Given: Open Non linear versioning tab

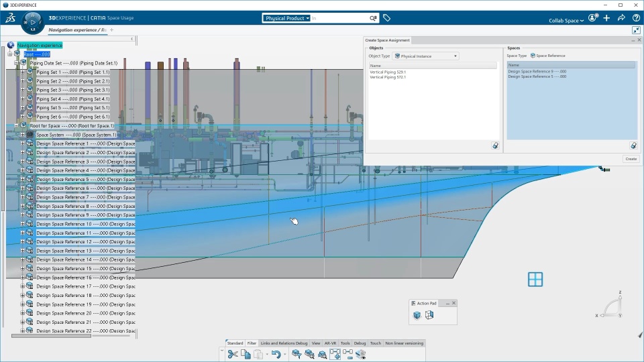Looking at the screenshot, I should pyautogui.click(x=404, y=343).
